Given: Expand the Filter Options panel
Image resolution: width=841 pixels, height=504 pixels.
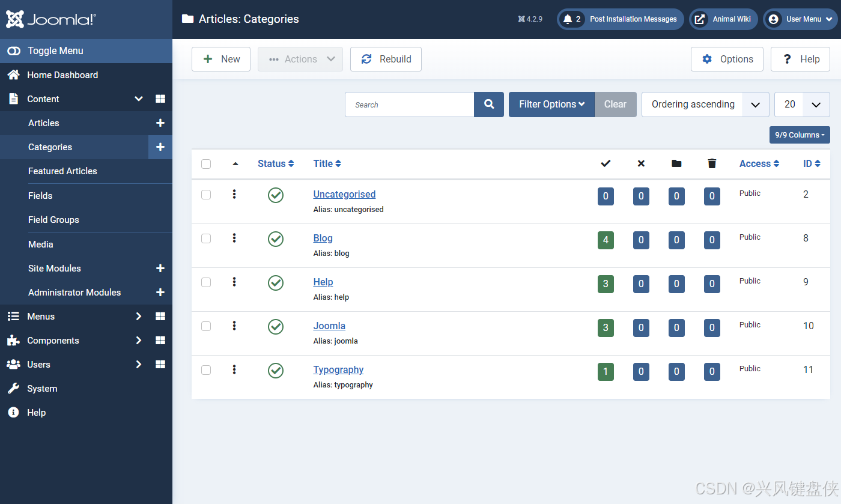Looking at the screenshot, I should (x=551, y=105).
